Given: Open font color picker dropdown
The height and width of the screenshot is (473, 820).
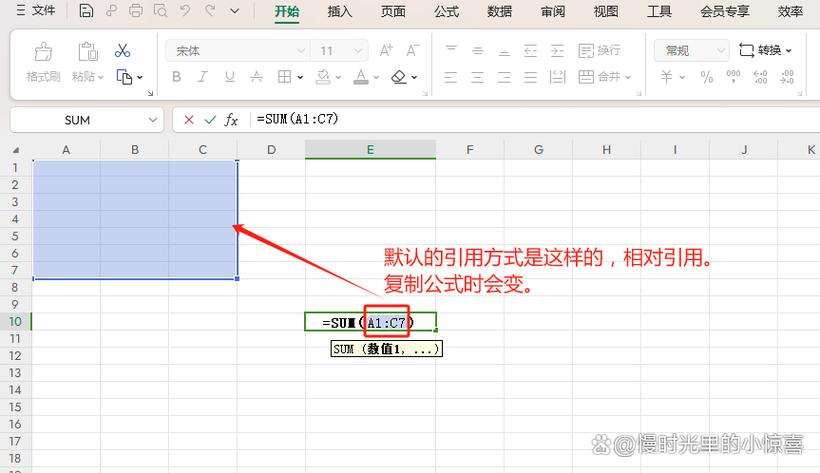Looking at the screenshot, I should [376, 77].
